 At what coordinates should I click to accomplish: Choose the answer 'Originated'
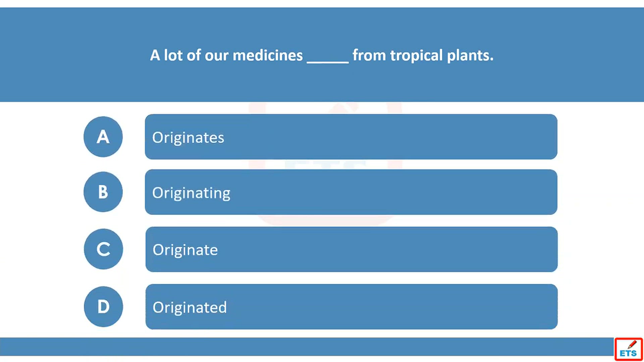(x=352, y=307)
